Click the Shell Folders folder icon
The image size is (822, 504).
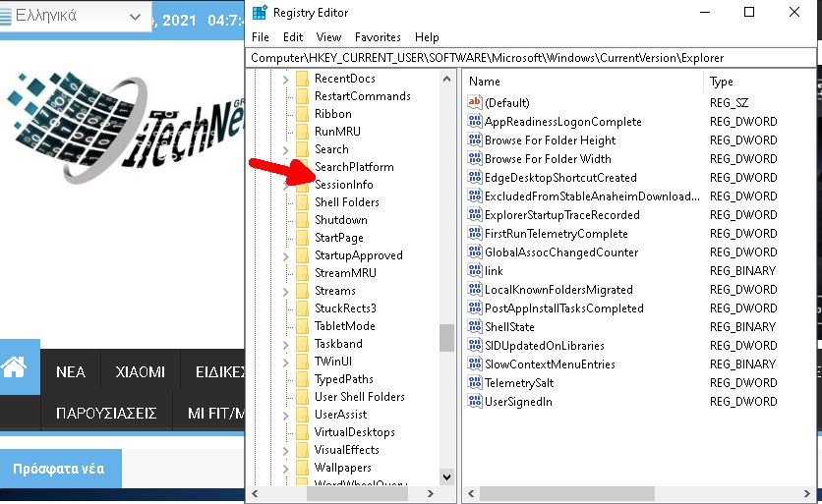tap(302, 202)
